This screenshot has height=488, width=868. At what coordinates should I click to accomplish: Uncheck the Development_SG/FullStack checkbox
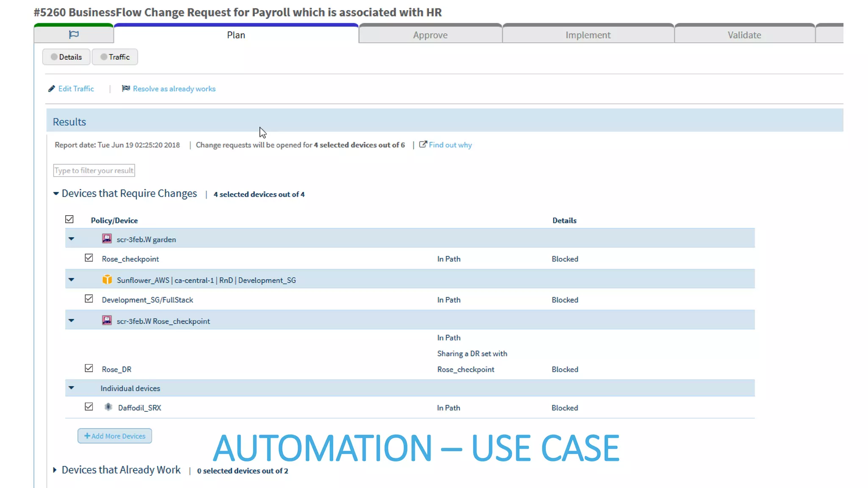(x=89, y=299)
